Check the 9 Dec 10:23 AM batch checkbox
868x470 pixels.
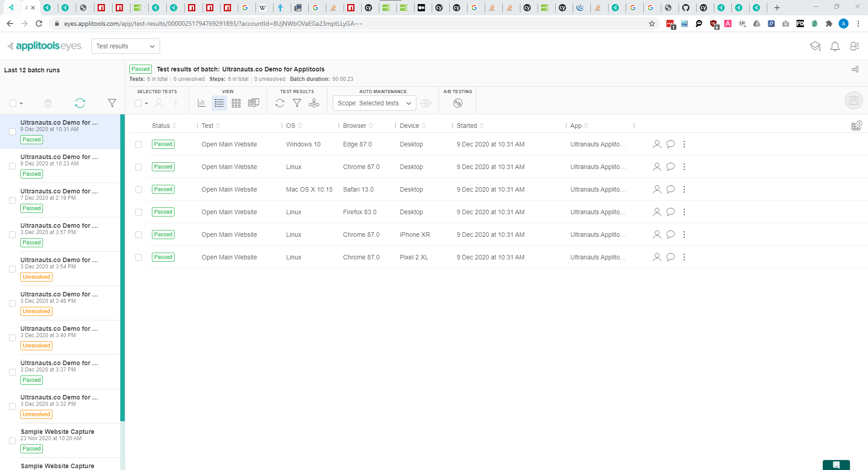pyautogui.click(x=13, y=166)
